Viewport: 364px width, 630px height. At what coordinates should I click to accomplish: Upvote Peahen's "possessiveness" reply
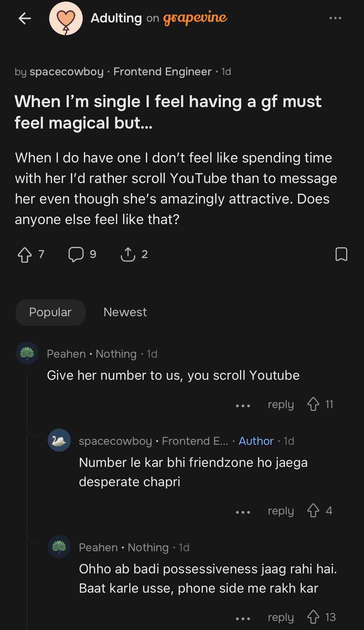[313, 617]
